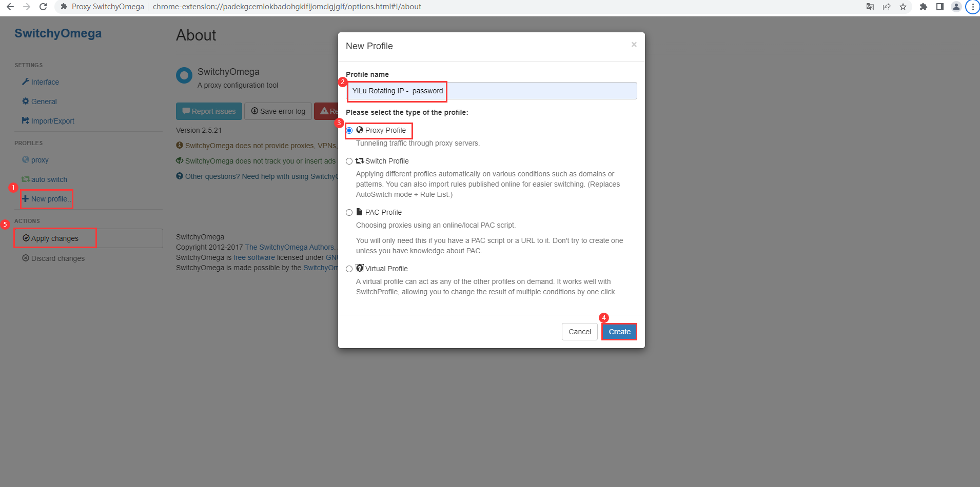980x487 pixels.
Task: Click the browser address bar URL
Action: [x=287, y=7]
